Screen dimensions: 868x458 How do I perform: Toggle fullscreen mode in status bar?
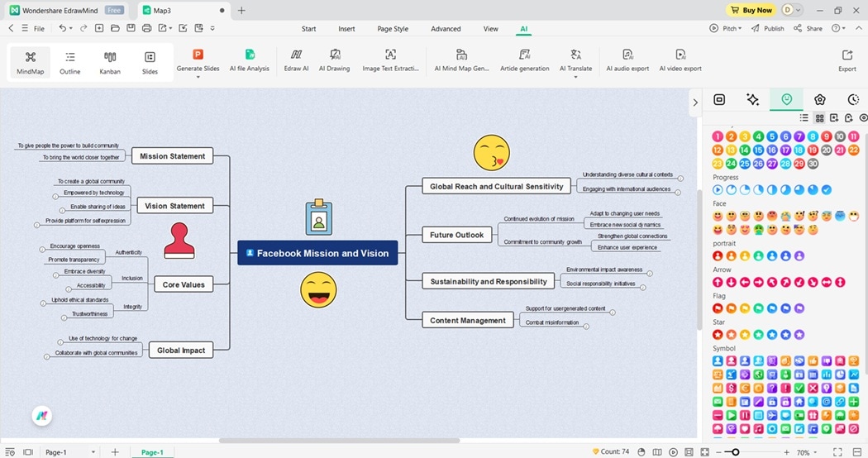pos(837,452)
